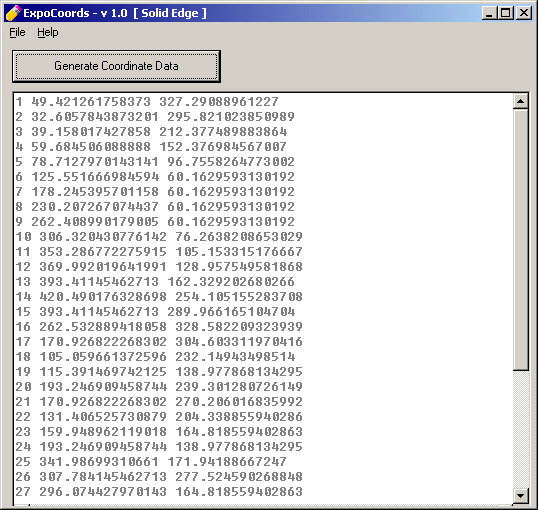Click row 23 starting with 159.948962119018
538x510 pixels.
159,432
